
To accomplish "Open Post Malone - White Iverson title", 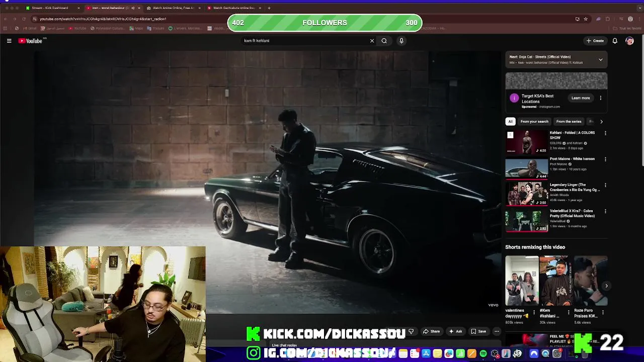I will pos(572,159).
